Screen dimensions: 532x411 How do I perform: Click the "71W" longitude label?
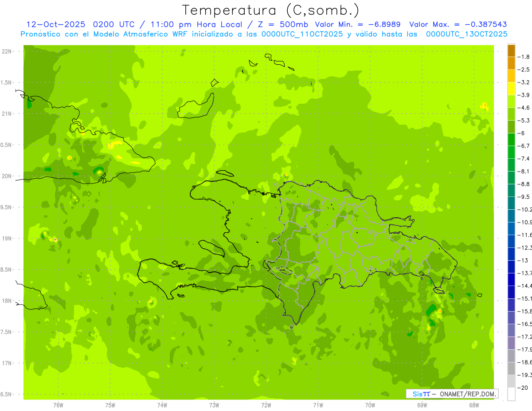318,405
